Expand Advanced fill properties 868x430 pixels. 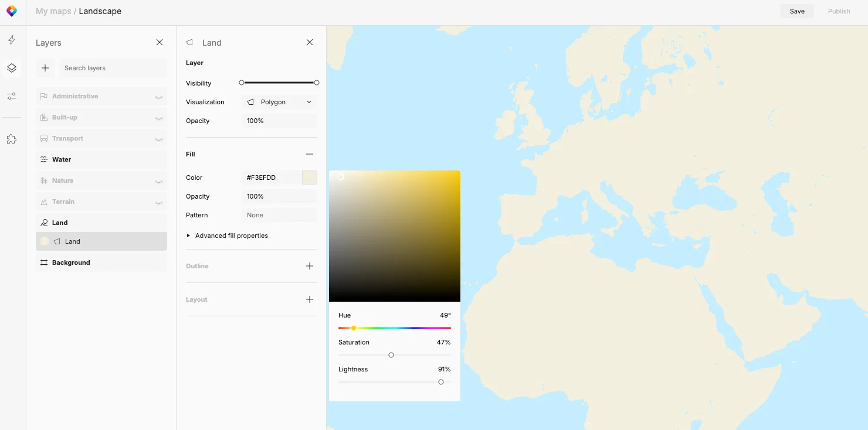[227, 236]
